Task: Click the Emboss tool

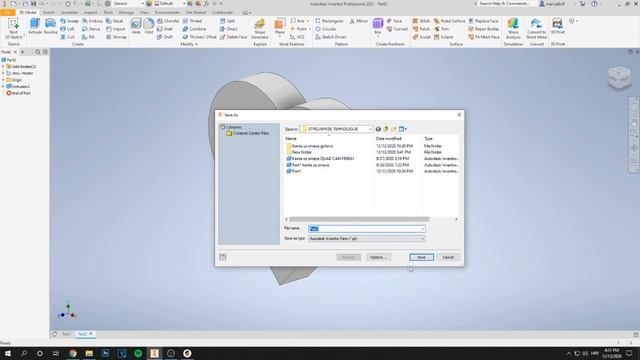Action: (x=92, y=21)
